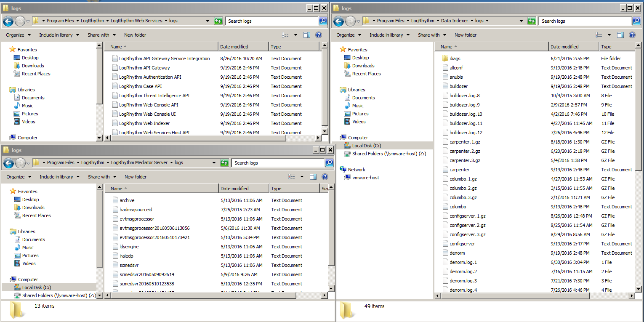Select evtmsgprocessor20160506113056 file
Image resolution: width=644 pixels, height=322 pixels.
(x=154, y=228)
